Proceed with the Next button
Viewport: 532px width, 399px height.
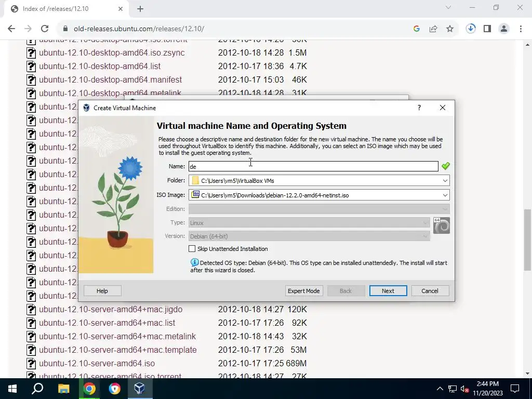click(x=388, y=291)
